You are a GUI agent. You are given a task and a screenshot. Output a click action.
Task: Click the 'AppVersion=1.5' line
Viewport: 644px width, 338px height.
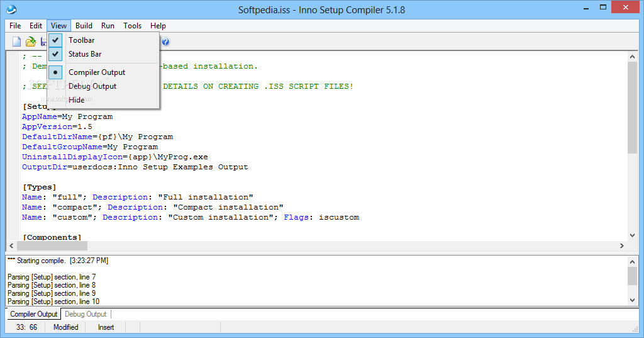point(57,127)
